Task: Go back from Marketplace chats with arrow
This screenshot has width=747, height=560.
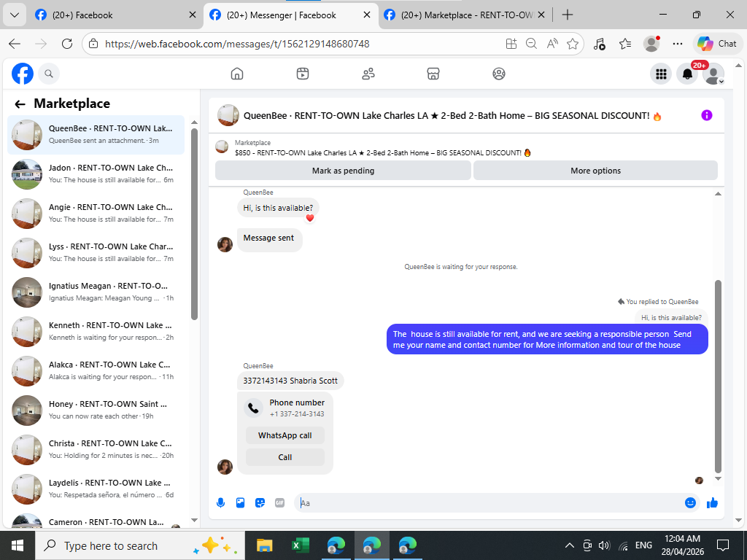Action: pyautogui.click(x=20, y=104)
